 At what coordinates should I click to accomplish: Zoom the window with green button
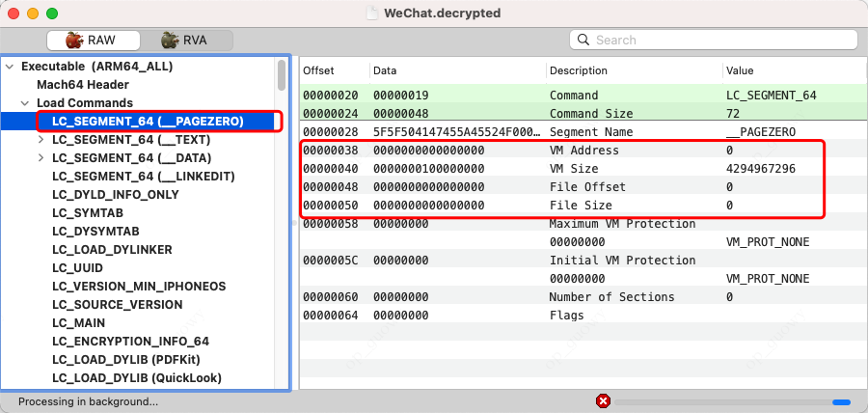click(51, 14)
